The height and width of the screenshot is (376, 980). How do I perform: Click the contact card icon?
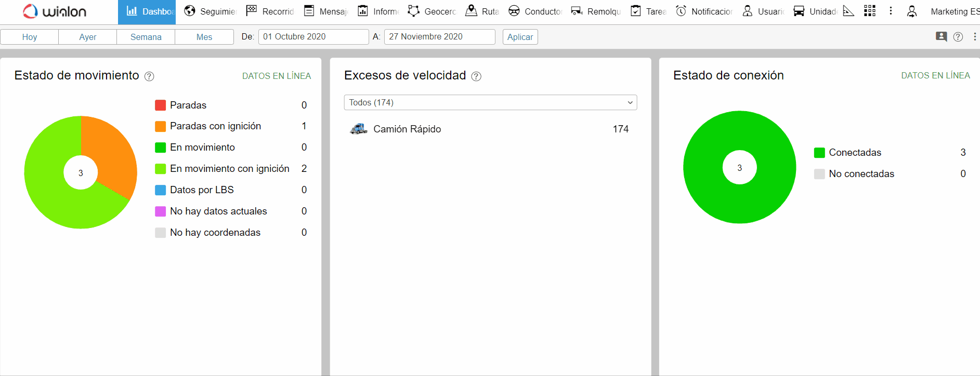coord(942,36)
